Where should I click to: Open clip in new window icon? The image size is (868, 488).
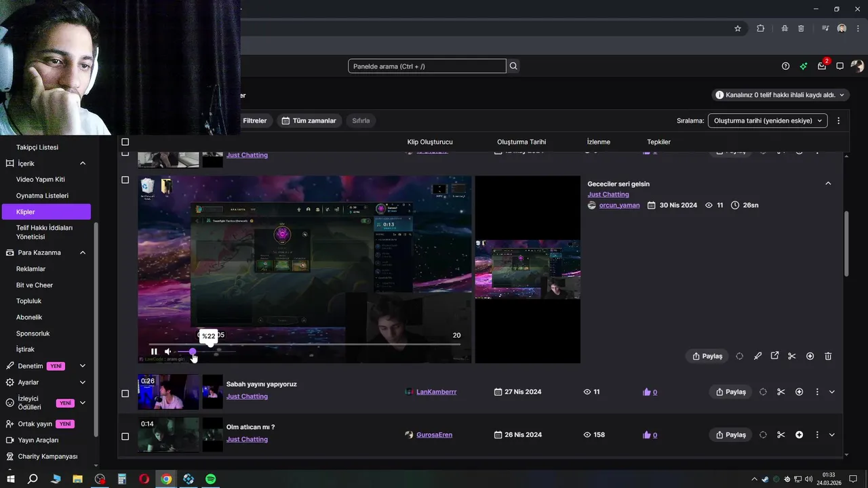coord(774,356)
